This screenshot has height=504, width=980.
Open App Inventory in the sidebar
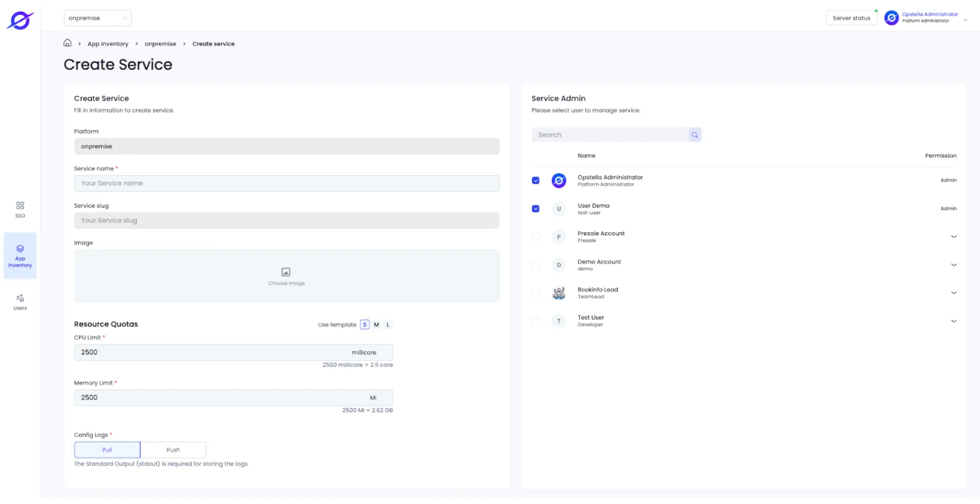(x=20, y=256)
